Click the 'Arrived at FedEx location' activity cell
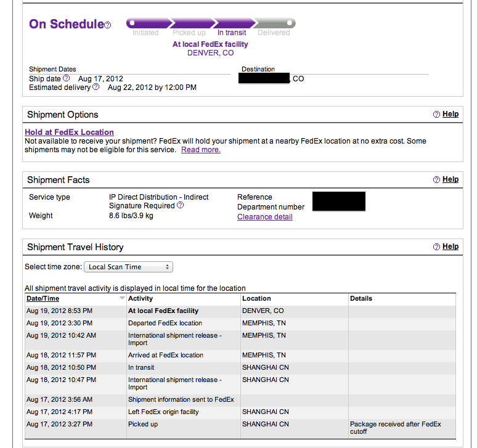 pyautogui.click(x=184, y=355)
